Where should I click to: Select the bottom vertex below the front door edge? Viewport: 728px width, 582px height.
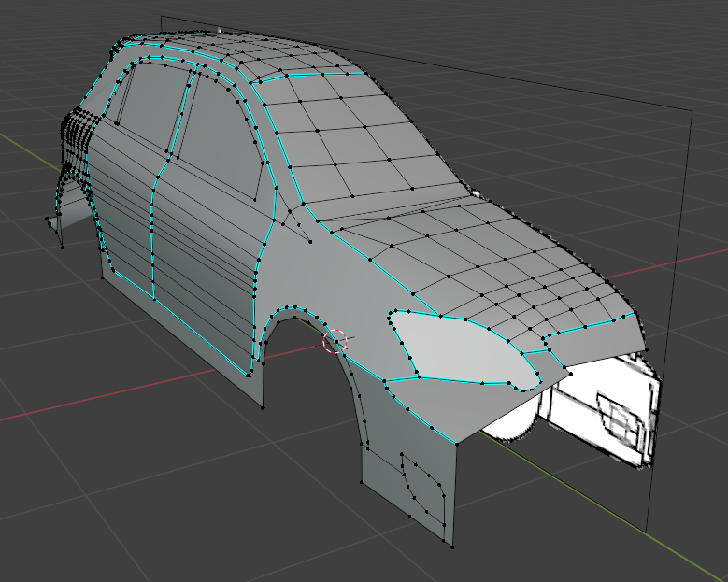[x=263, y=407]
